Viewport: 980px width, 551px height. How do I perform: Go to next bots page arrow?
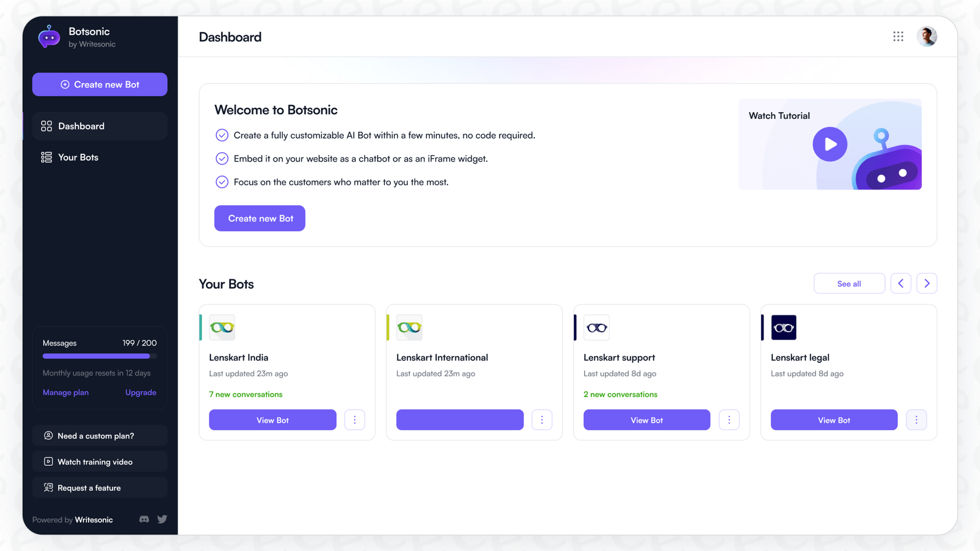(926, 283)
